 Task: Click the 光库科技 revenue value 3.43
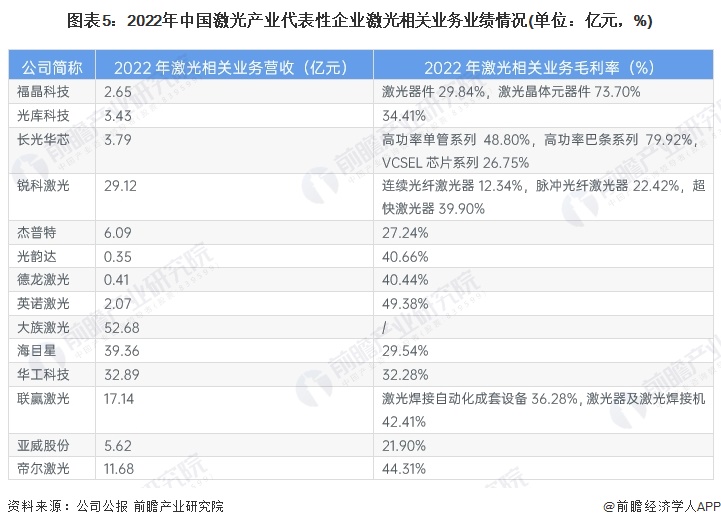(118, 113)
